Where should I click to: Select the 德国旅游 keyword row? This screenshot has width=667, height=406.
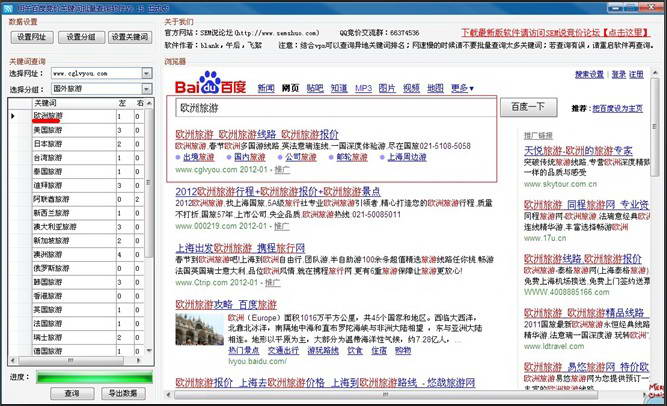tap(77, 351)
